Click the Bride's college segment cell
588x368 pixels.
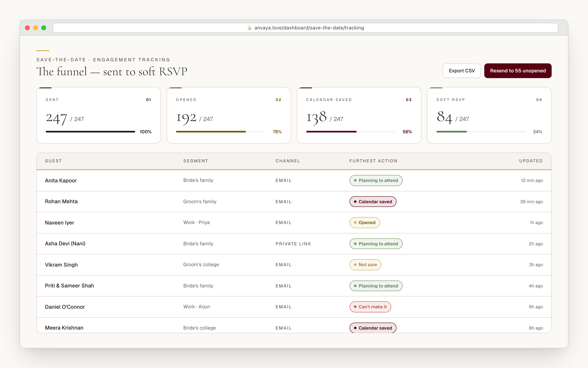click(x=199, y=328)
